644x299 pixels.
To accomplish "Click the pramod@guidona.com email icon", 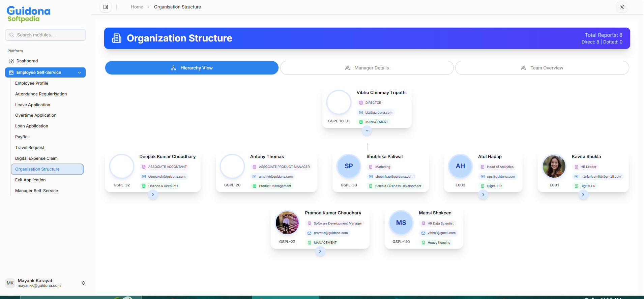I will pyautogui.click(x=309, y=233).
